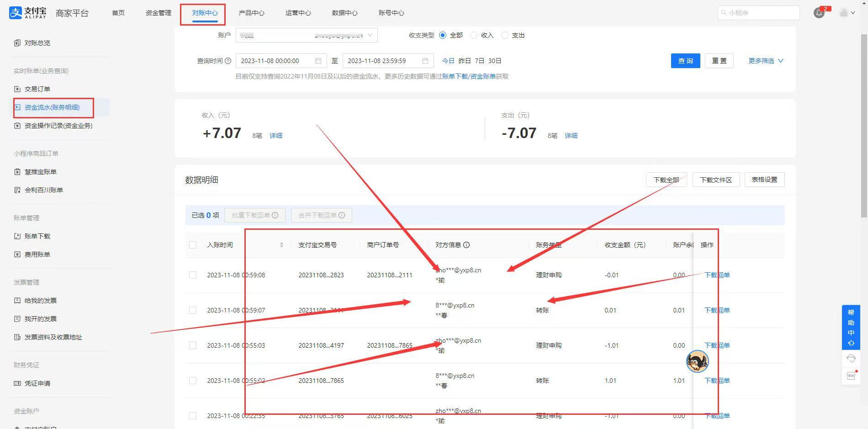Click the floating mascot assistant icon
The height and width of the screenshot is (429, 868).
pos(697,361)
